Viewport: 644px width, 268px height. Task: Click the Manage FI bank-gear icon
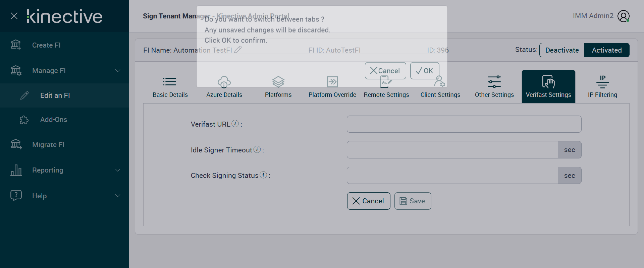pyautogui.click(x=16, y=70)
